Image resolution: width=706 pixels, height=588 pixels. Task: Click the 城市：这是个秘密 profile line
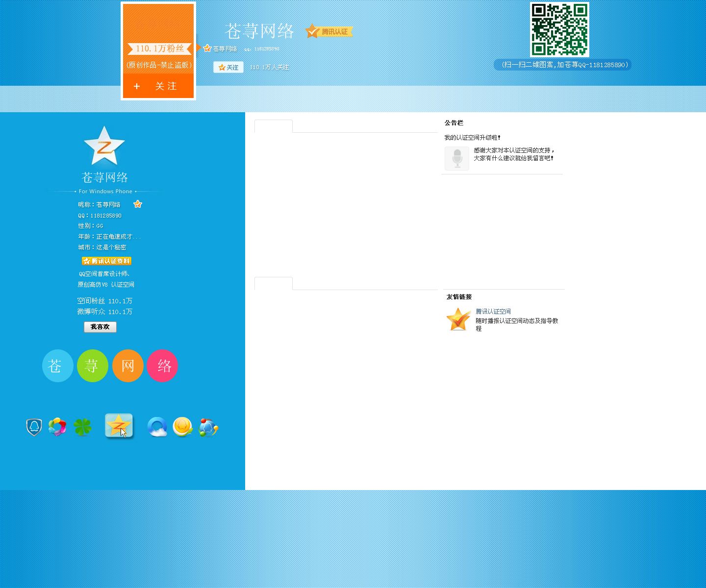tap(102, 247)
